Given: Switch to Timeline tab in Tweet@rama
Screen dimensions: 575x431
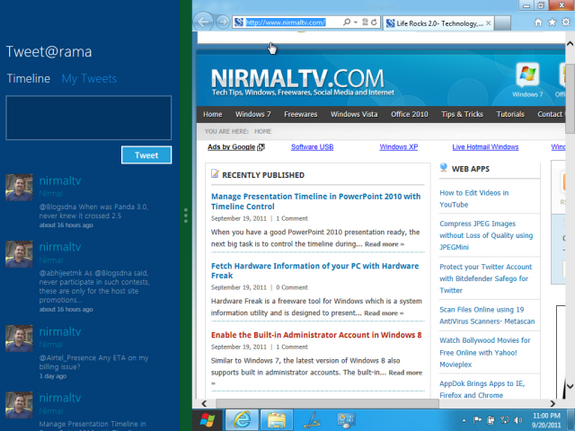Looking at the screenshot, I should point(29,78).
